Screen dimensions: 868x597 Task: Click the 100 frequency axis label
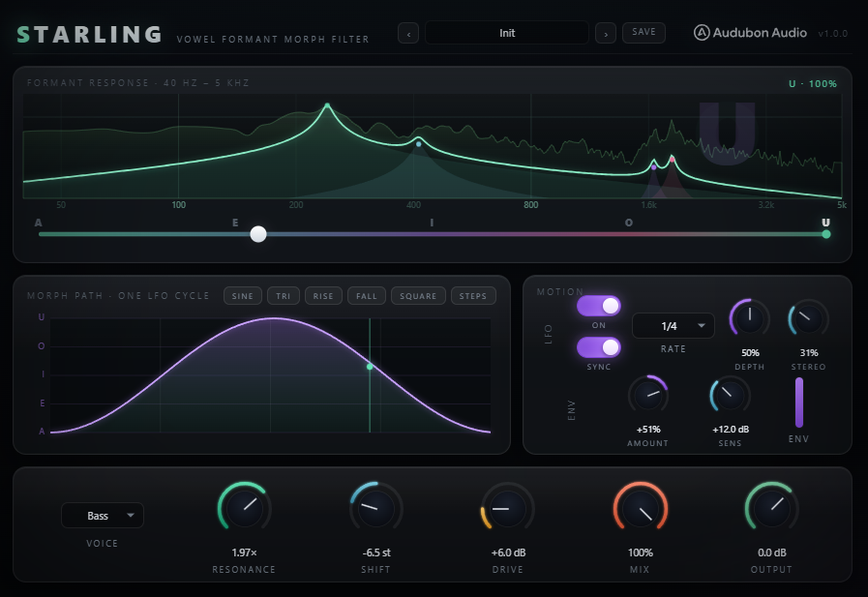[x=178, y=205]
